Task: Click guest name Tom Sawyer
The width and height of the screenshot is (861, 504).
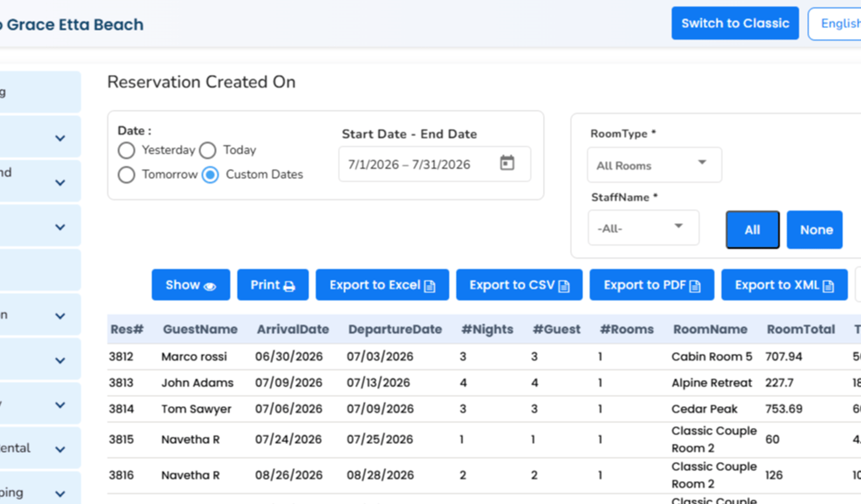Action: pyautogui.click(x=196, y=409)
